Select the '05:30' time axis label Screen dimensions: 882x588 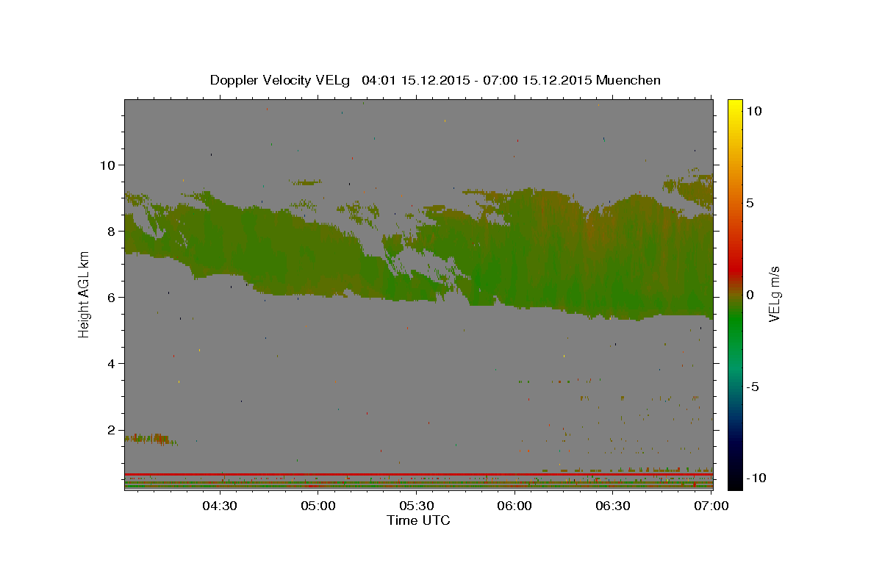[416, 506]
